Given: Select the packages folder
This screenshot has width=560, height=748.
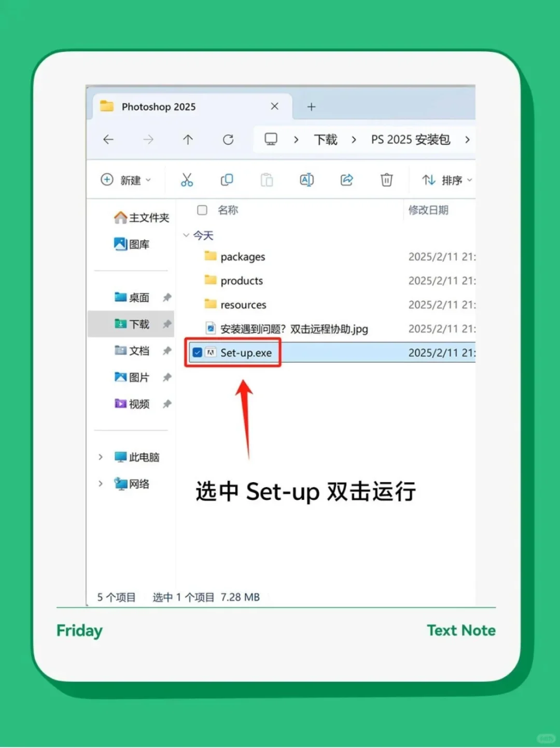Looking at the screenshot, I should click(x=243, y=256).
